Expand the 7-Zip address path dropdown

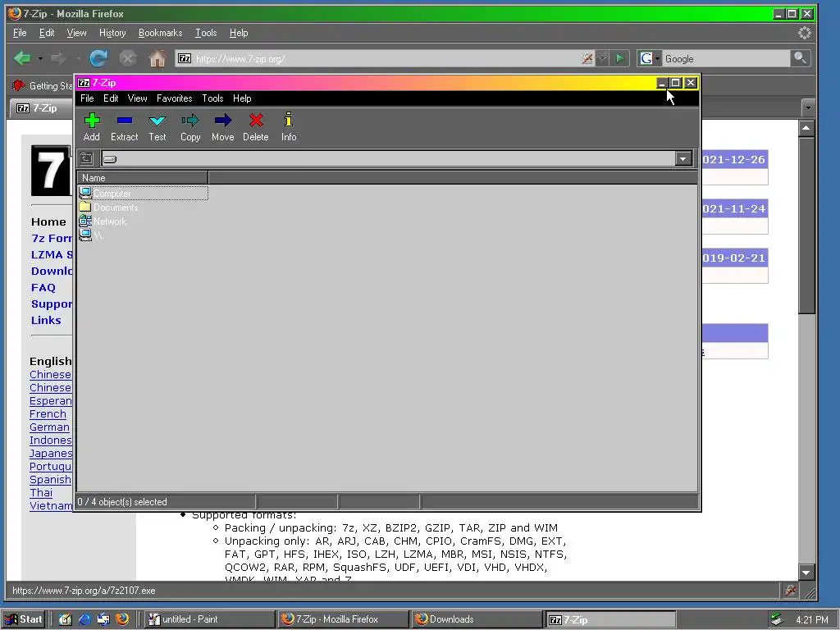tap(683, 158)
